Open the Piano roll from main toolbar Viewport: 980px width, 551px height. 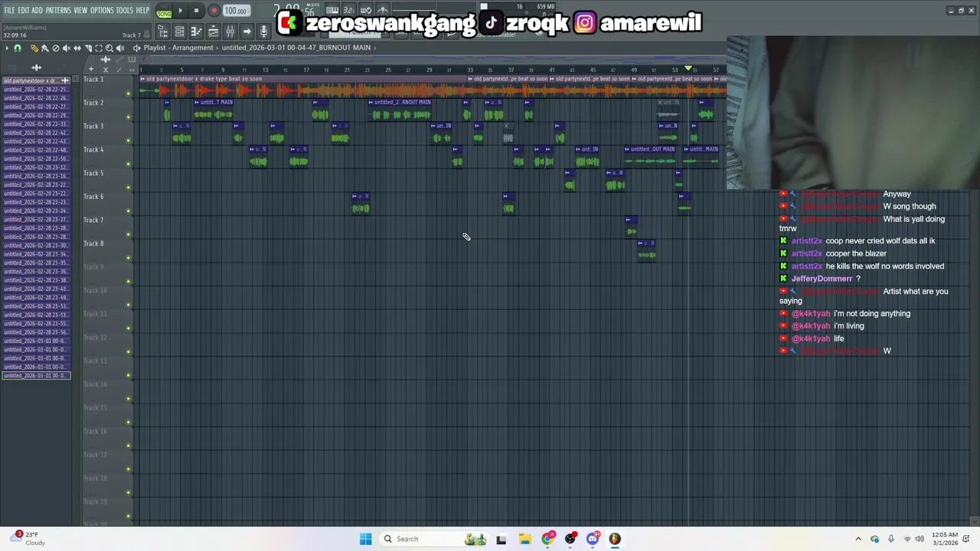click(x=196, y=31)
